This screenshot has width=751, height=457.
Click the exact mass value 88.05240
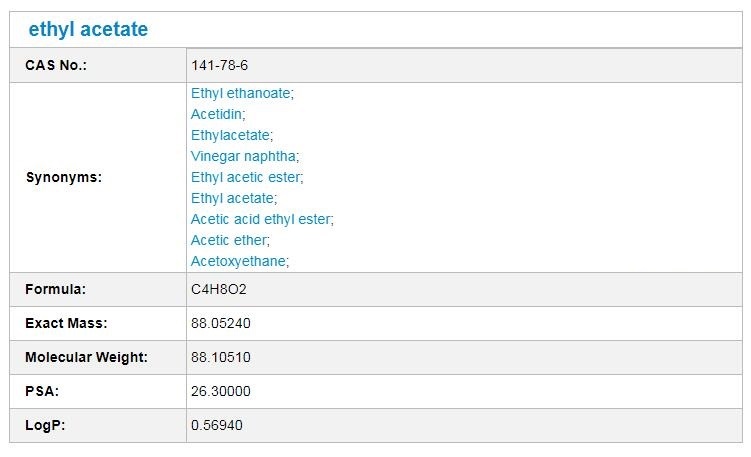(220, 324)
